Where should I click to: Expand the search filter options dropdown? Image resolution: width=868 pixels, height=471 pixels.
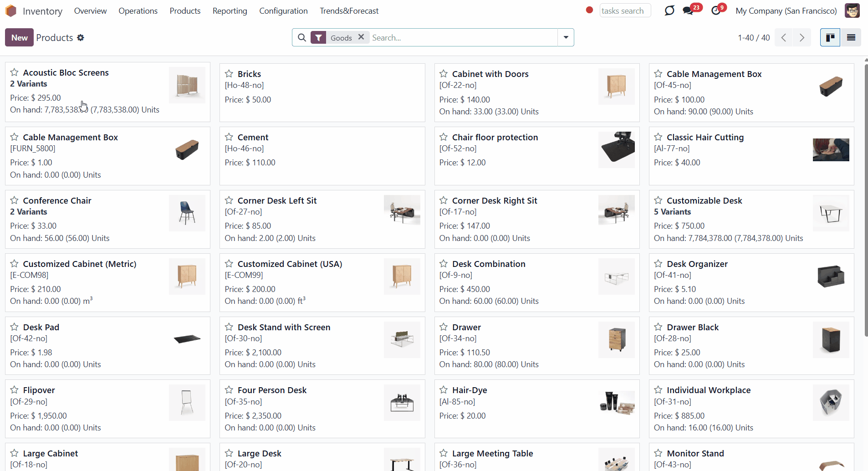pos(566,38)
